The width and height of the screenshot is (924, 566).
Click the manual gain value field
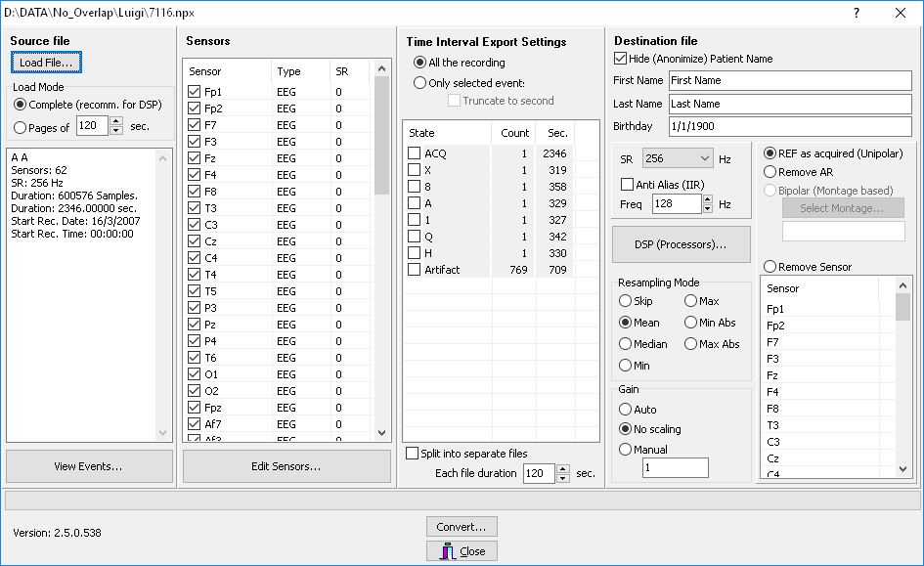[x=676, y=467]
